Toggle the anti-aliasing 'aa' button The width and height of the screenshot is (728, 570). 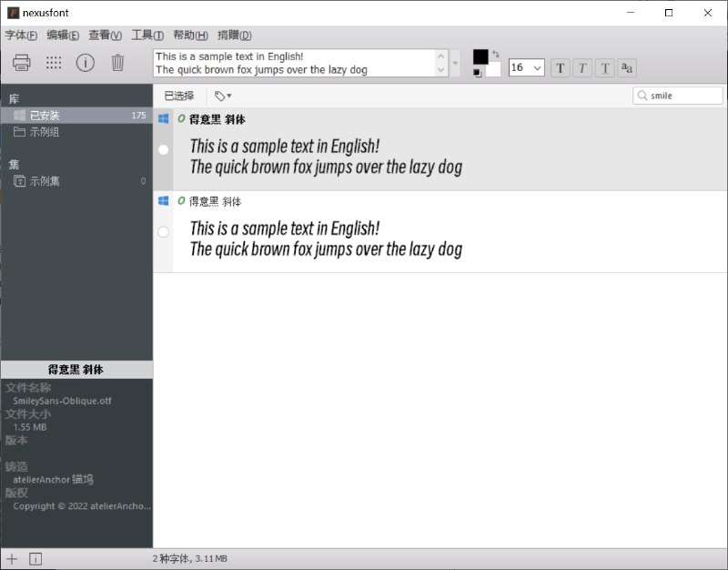coord(627,67)
